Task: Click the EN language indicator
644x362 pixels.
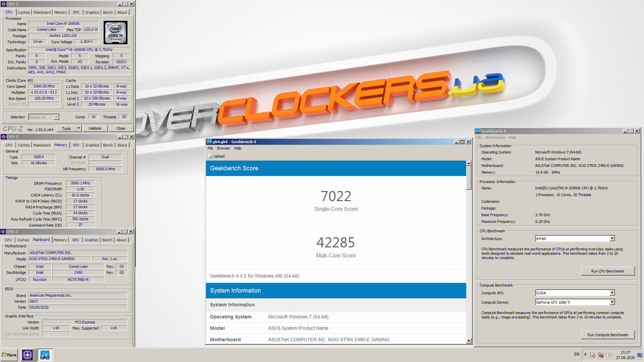Action: (x=577, y=354)
